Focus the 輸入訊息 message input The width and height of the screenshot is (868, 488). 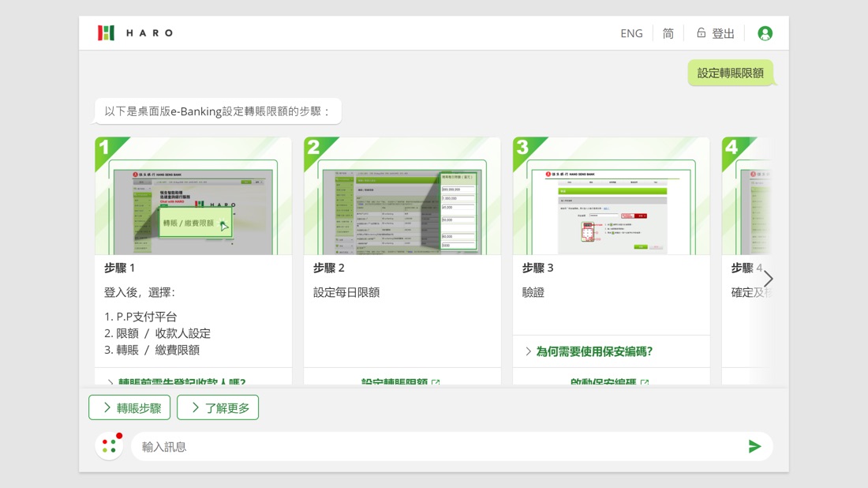pos(437,446)
